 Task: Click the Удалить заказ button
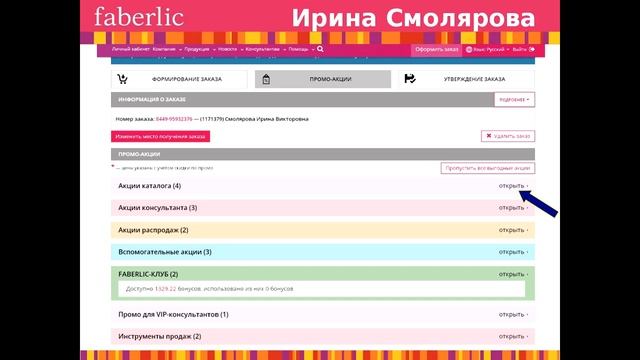point(508,136)
